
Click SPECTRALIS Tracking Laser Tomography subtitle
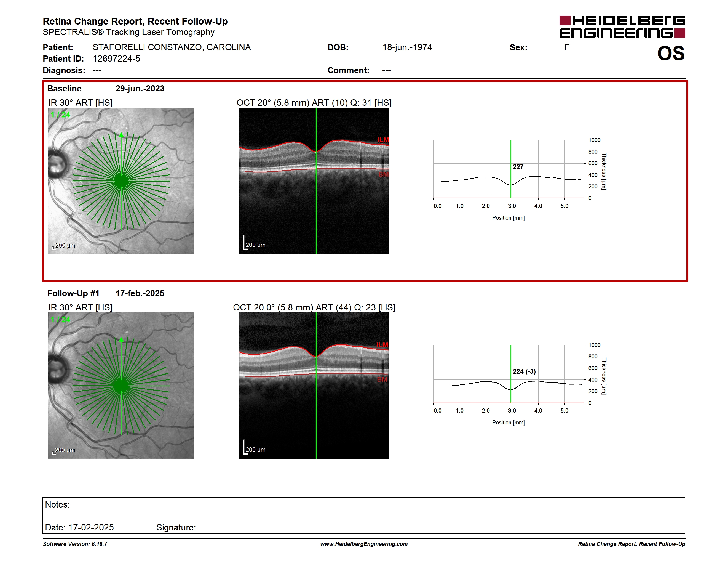129,32
